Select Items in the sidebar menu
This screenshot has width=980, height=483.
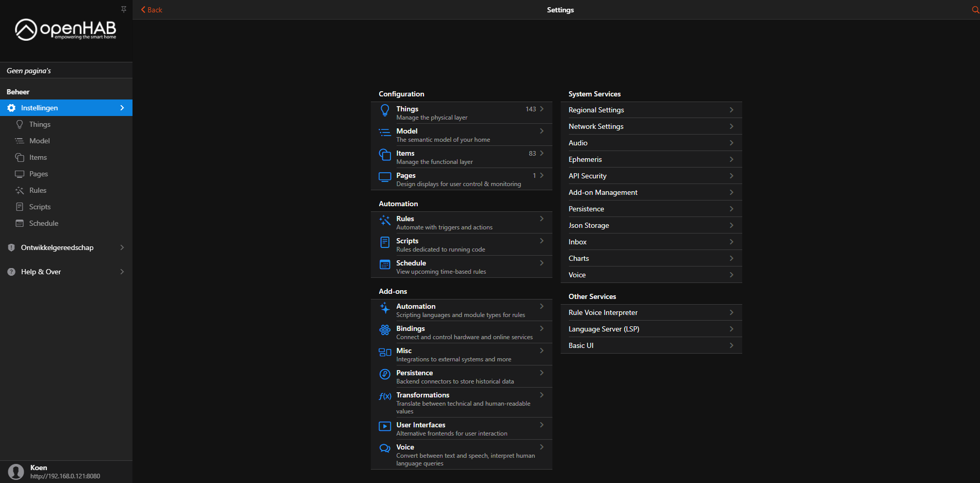[x=66, y=157]
